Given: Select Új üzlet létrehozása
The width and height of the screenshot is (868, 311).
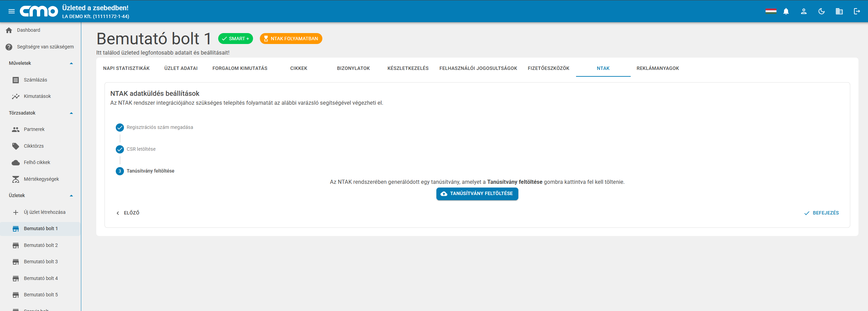Looking at the screenshot, I should pyautogui.click(x=40, y=212).
